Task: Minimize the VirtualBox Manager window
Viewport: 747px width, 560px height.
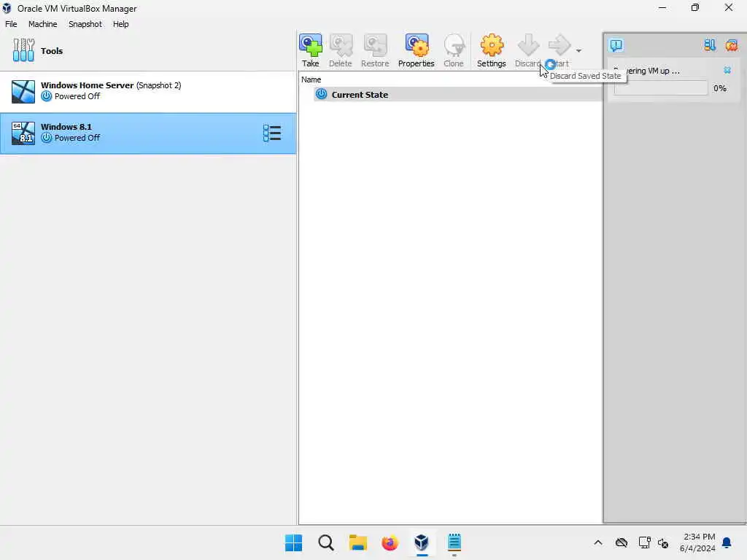Action: [x=662, y=7]
